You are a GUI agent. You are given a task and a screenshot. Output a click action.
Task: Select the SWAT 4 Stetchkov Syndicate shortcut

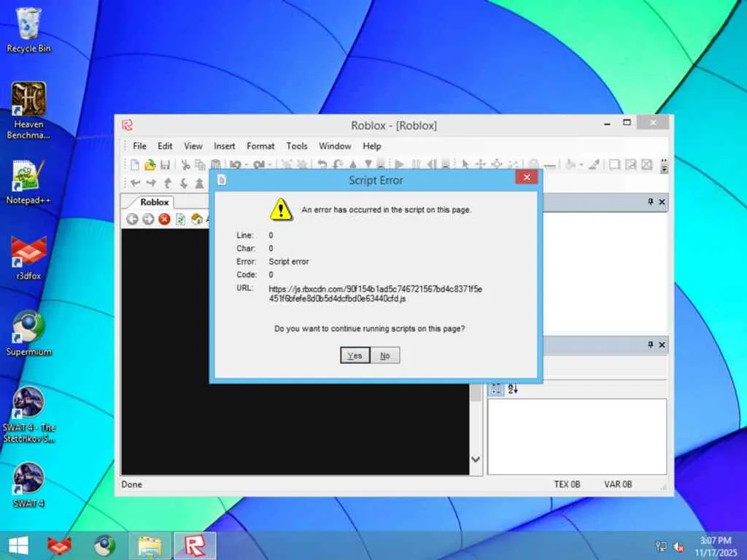click(28, 414)
